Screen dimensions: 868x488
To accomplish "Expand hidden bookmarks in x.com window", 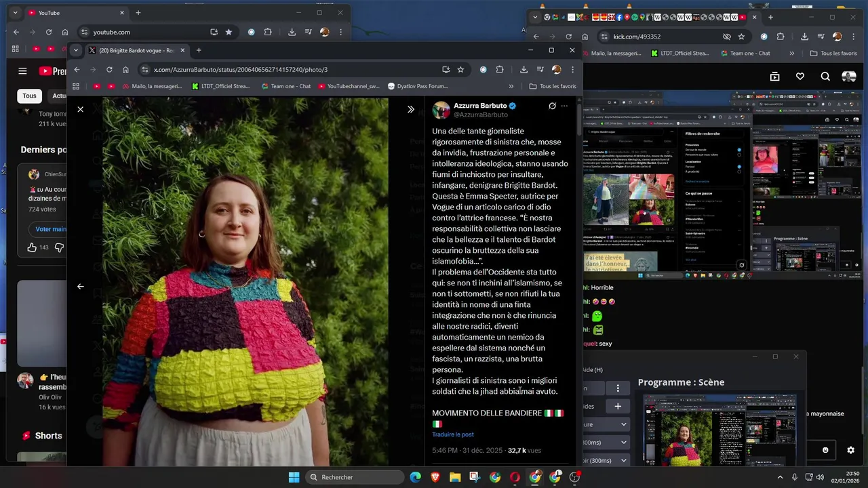I will click(511, 86).
